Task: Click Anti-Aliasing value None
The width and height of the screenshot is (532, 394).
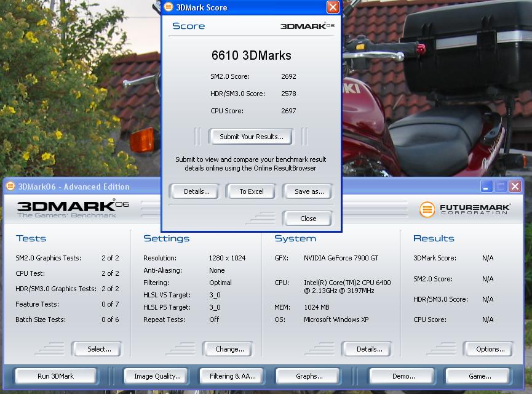Action: [217, 270]
